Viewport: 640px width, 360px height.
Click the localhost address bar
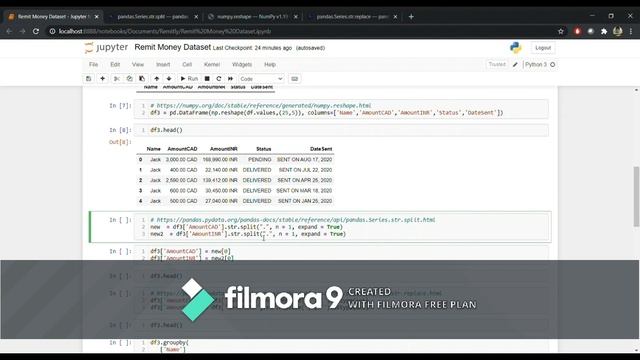pyautogui.click(x=302, y=31)
